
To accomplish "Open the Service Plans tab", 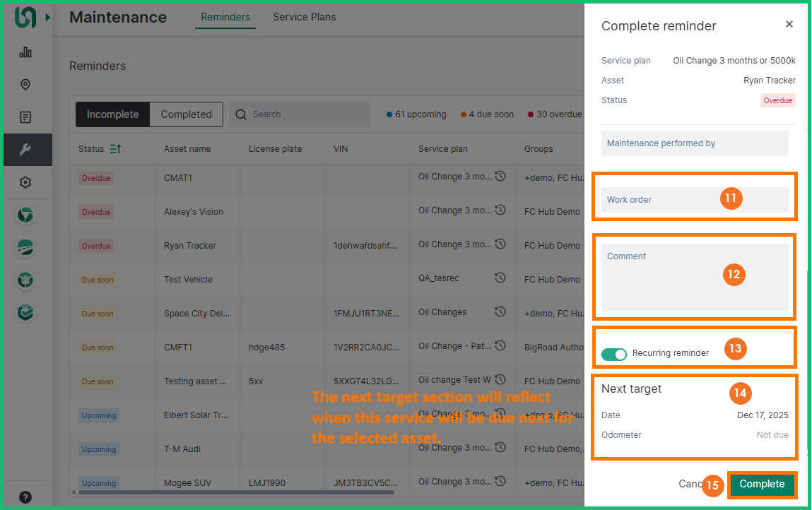I will pyautogui.click(x=305, y=17).
